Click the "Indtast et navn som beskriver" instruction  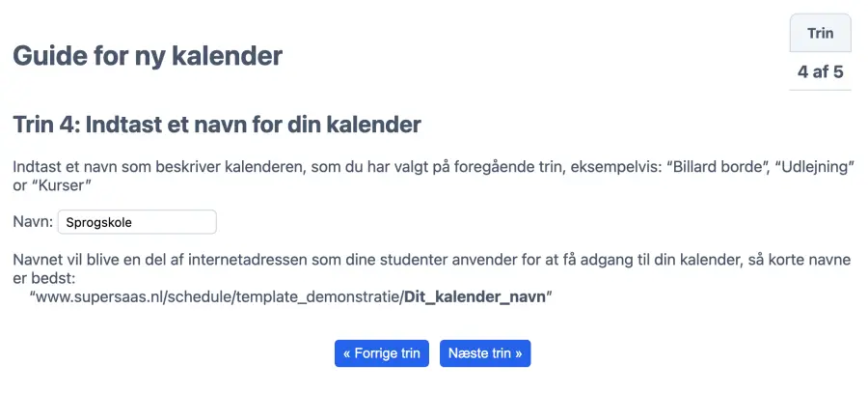[116, 166]
